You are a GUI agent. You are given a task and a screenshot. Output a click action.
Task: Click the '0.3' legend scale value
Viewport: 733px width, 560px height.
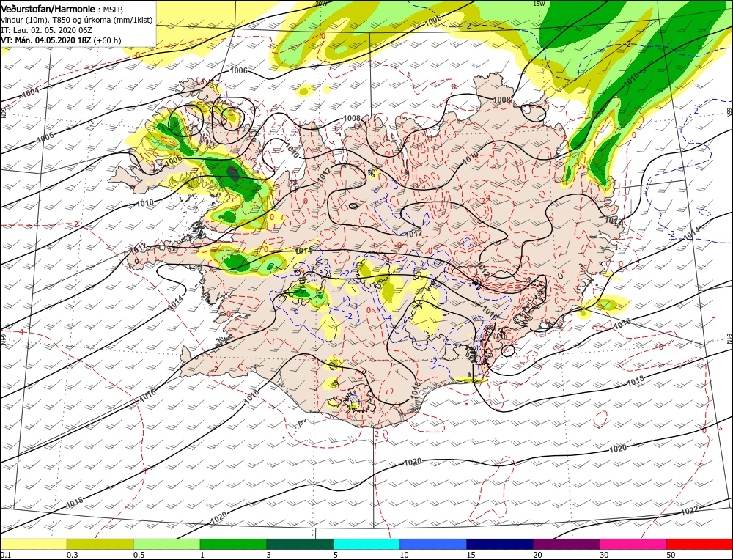(72, 555)
